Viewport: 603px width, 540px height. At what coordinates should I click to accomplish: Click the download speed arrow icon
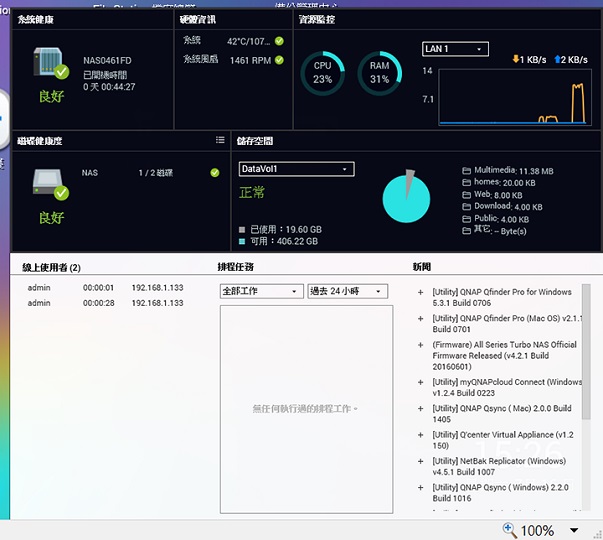point(516,59)
